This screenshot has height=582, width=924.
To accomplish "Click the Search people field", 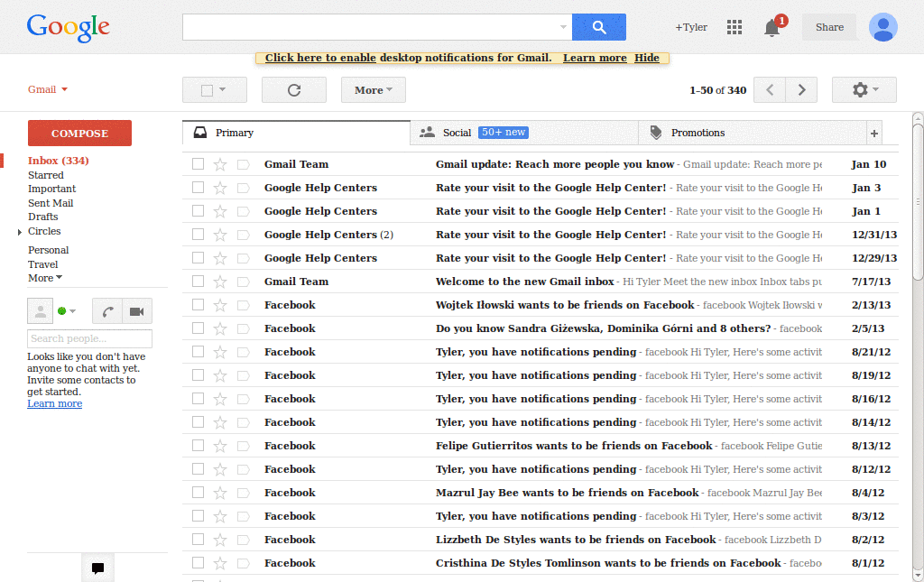I will point(89,338).
